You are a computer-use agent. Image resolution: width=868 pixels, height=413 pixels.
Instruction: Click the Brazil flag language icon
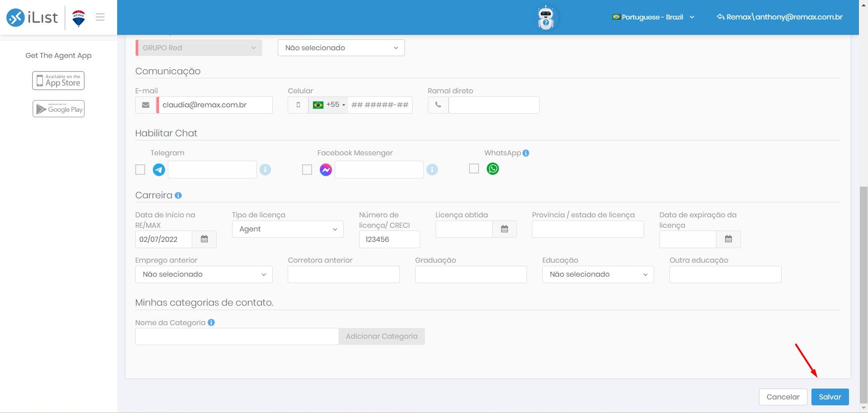click(616, 17)
